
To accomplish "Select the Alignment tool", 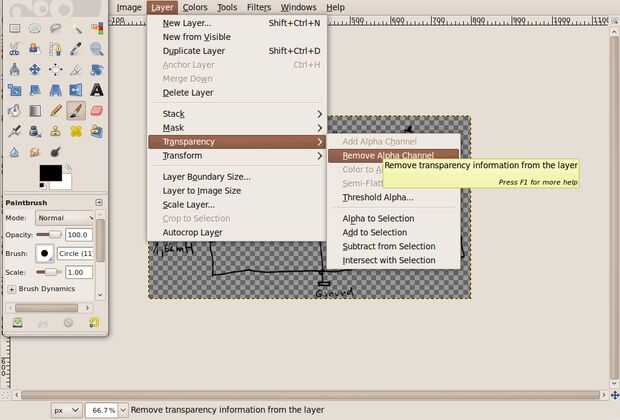I will pos(55,69).
